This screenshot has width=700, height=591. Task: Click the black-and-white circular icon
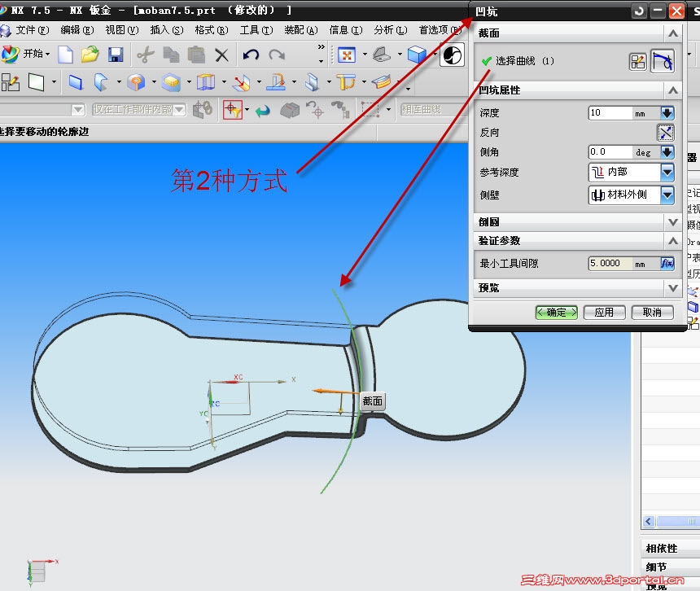coord(453,55)
